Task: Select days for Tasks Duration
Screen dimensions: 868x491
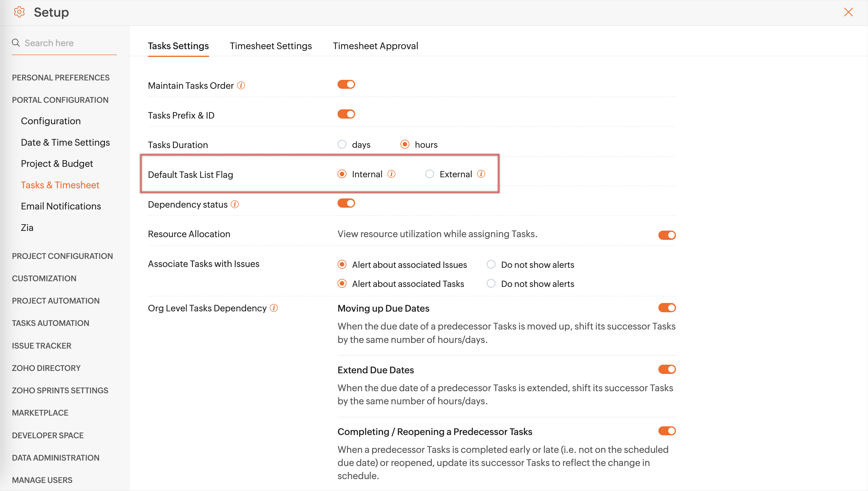Action: click(342, 144)
